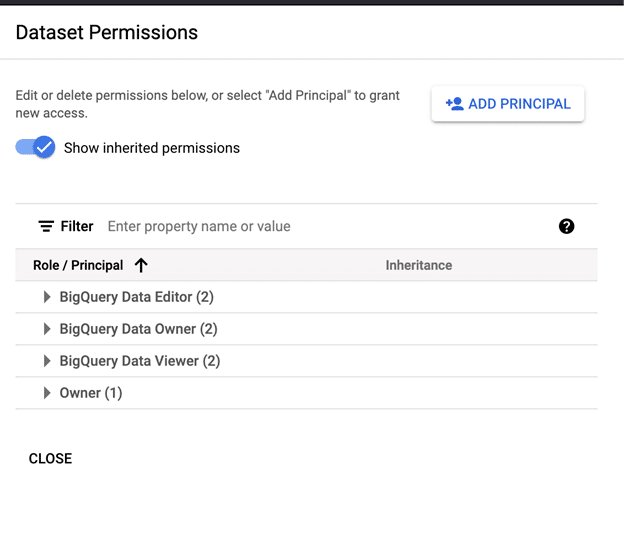Image resolution: width=624 pixels, height=555 pixels.
Task: Expand BigQuery Data Viewer triangle
Action: 47,361
